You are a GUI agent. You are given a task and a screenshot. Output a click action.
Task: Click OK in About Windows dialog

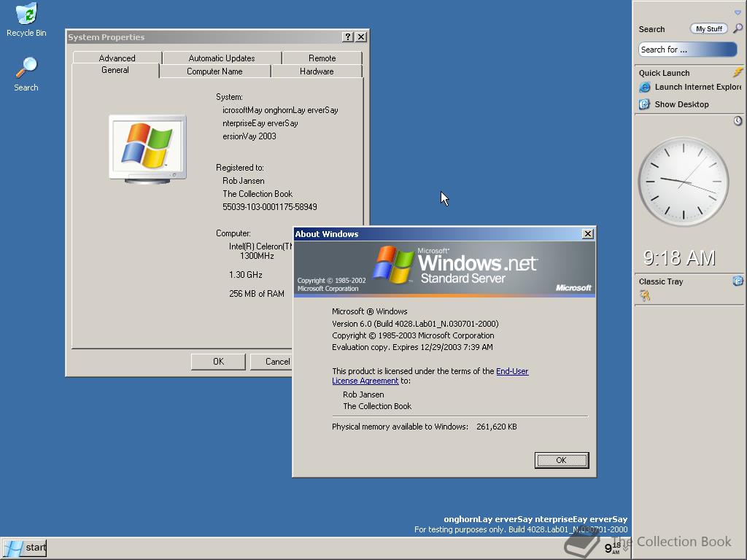(562, 460)
